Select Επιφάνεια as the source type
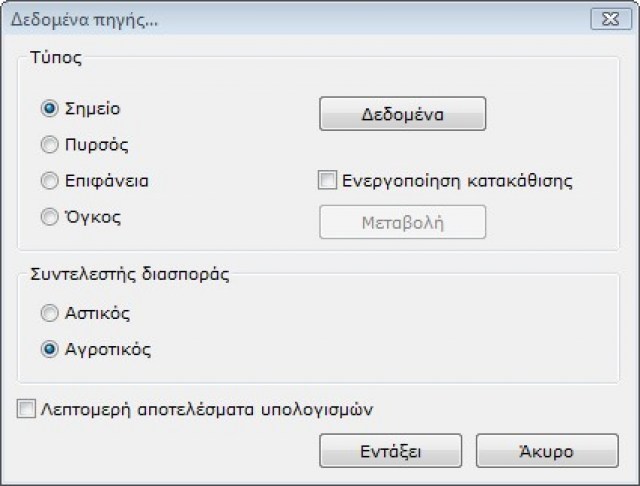 (50, 181)
